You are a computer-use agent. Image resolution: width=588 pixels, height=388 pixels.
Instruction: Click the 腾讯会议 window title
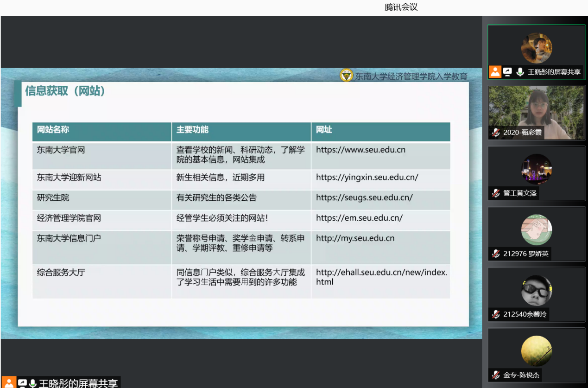(x=401, y=7)
